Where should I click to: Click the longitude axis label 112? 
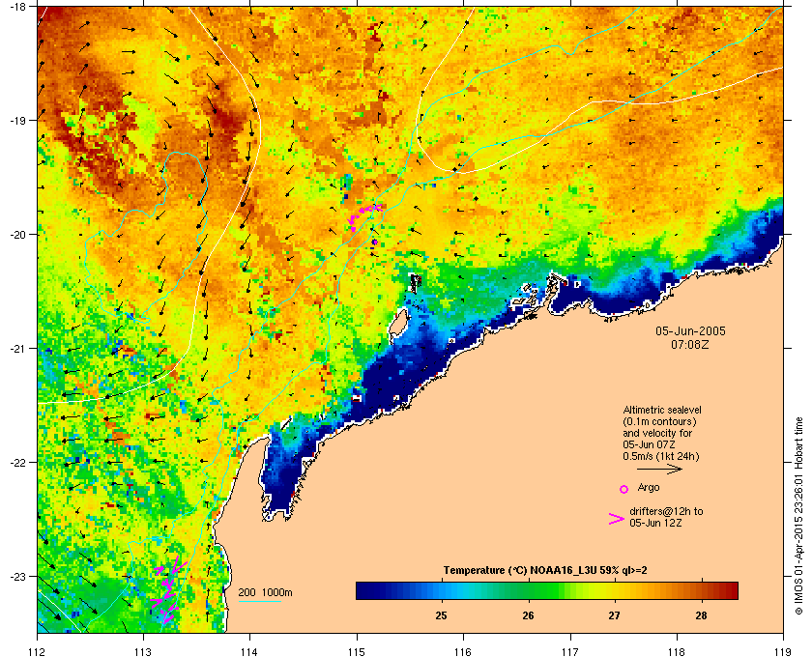pos(38,651)
